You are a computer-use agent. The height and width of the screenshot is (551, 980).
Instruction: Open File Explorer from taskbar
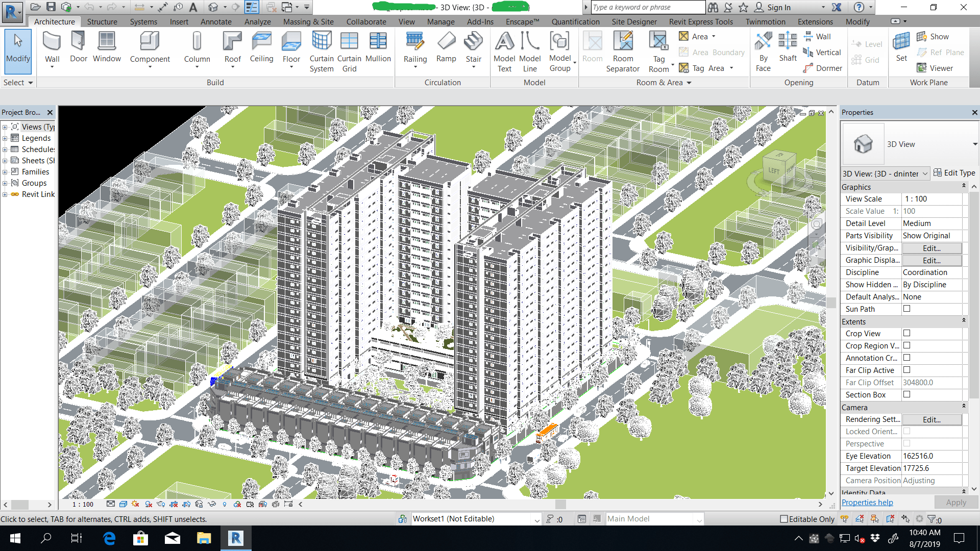204,538
